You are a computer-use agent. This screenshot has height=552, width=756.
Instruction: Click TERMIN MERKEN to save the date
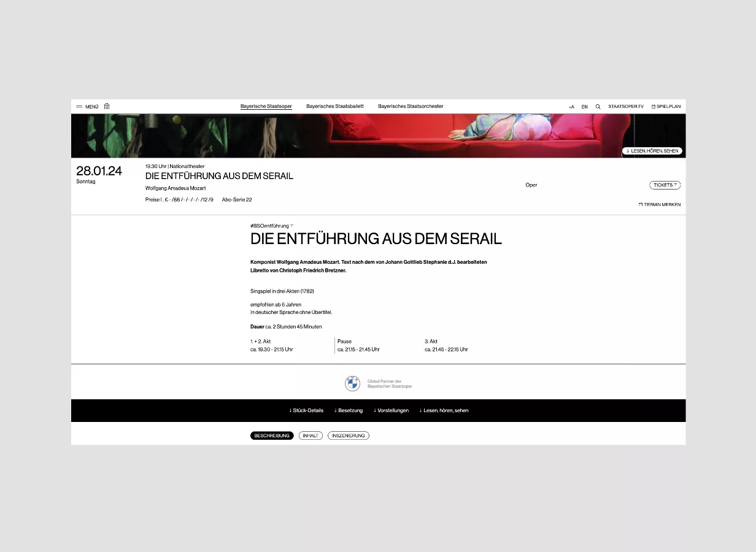660,205
